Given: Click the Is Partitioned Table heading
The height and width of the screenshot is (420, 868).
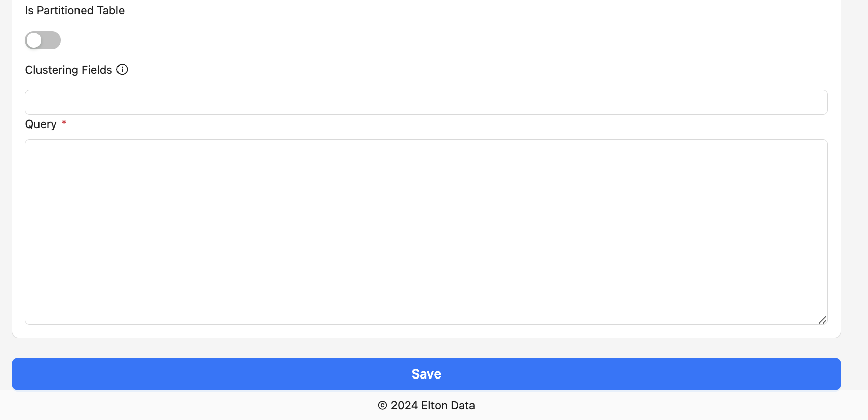Looking at the screenshot, I should point(74,10).
